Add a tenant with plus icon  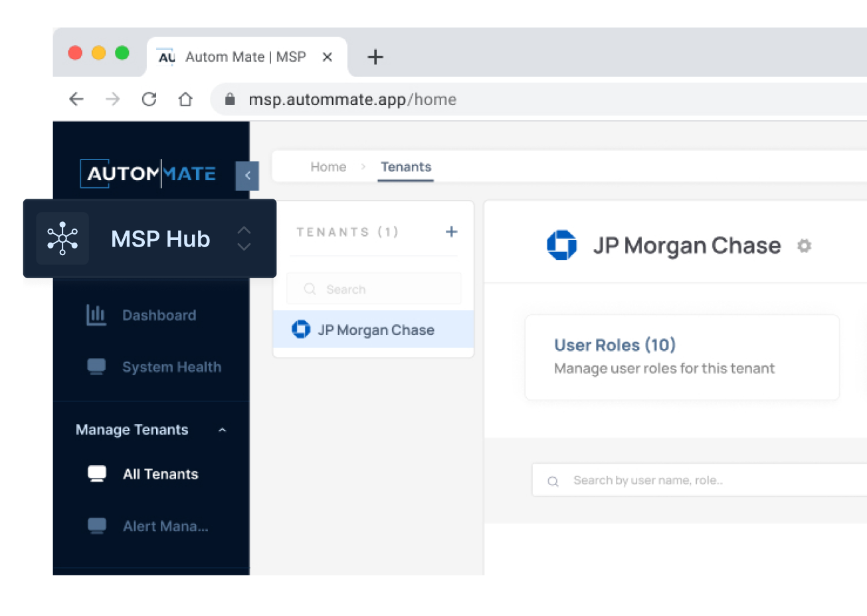click(x=452, y=231)
